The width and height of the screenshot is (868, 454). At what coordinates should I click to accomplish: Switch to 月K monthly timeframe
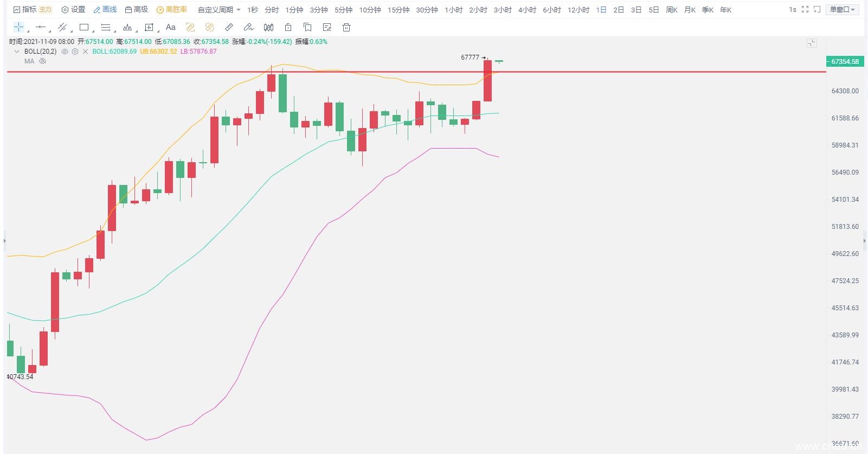pyautogui.click(x=690, y=10)
